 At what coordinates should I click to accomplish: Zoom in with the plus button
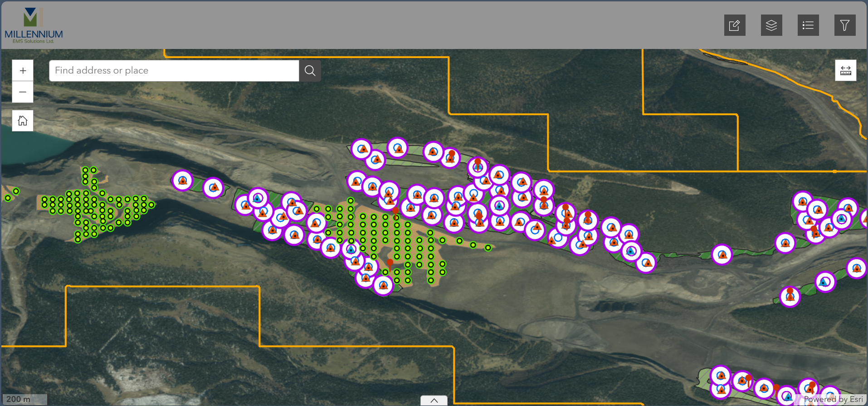tap(23, 71)
